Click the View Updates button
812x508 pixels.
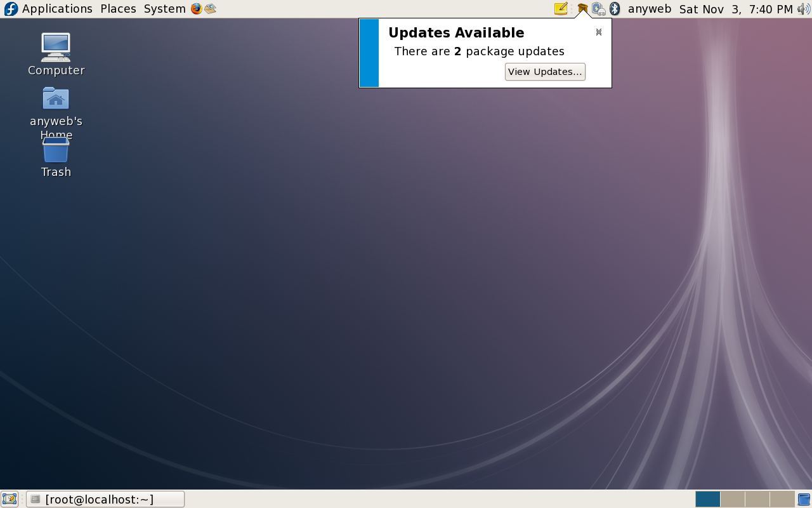click(545, 72)
